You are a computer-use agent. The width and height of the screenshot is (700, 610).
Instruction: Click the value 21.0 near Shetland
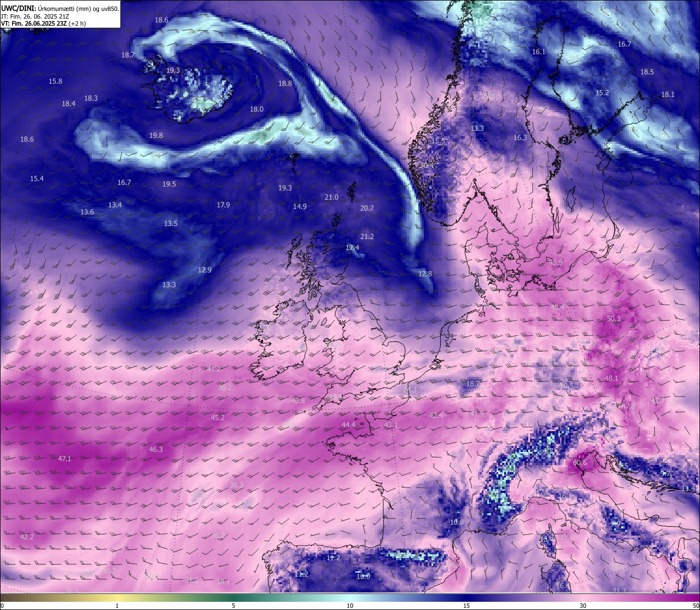(331, 197)
